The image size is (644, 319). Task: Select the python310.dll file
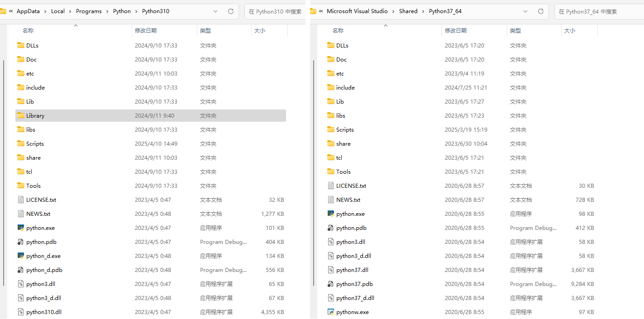pyautogui.click(x=43, y=312)
